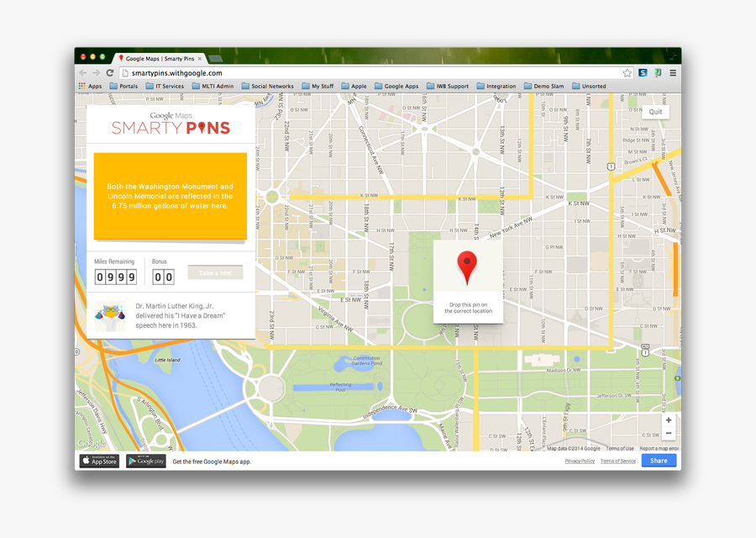The height and width of the screenshot is (538, 756).
Task: Reload the Smarty Pins page
Action: 110,73
